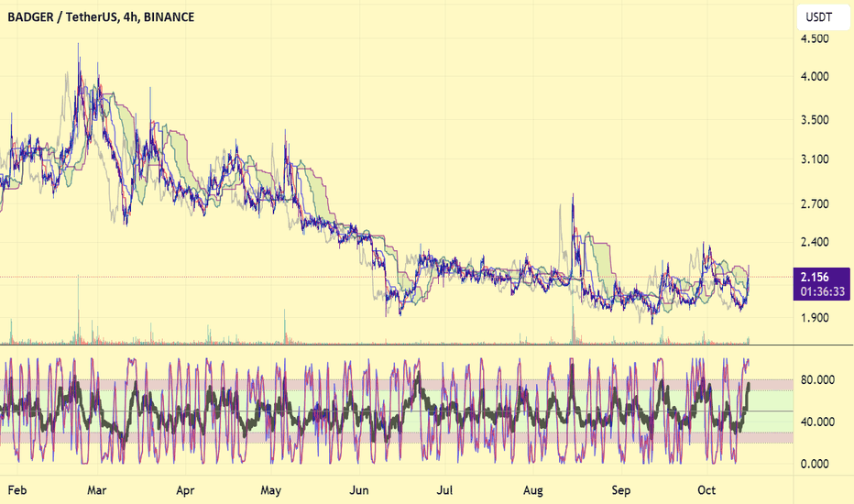Click the 0.000 oscillator axis label

pos(815,465)
